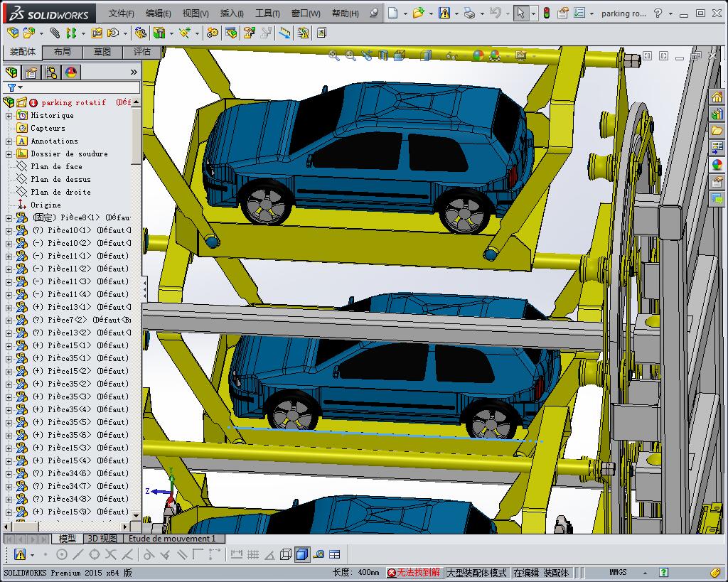Click the Move Component icon
This screenshot has width=728, height=582.
pyautogui.click(x=113, y=33)
